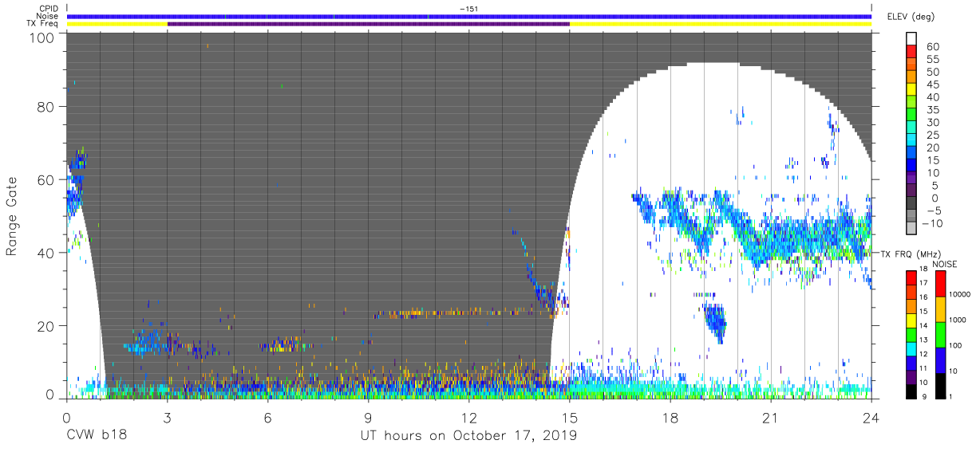Click the 15 tick on the UT hours axis

[x=569, y=418]
